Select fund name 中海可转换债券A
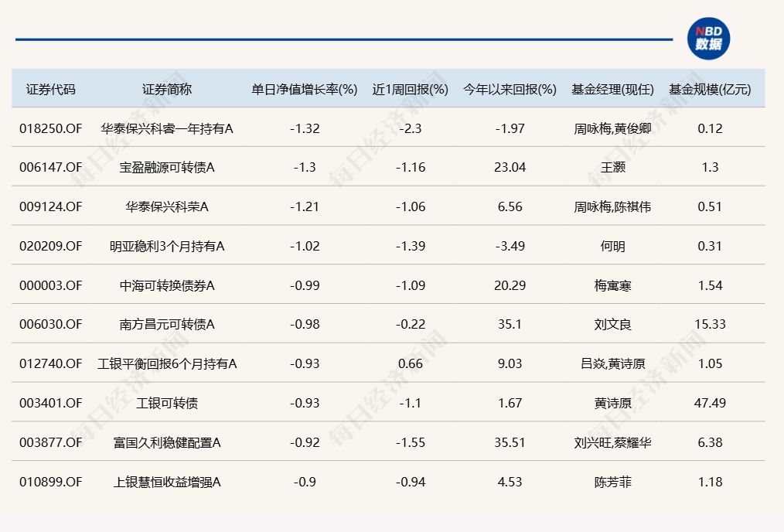Screen dimensions: 784x532 pyautogui.click(x=167, y=285)
